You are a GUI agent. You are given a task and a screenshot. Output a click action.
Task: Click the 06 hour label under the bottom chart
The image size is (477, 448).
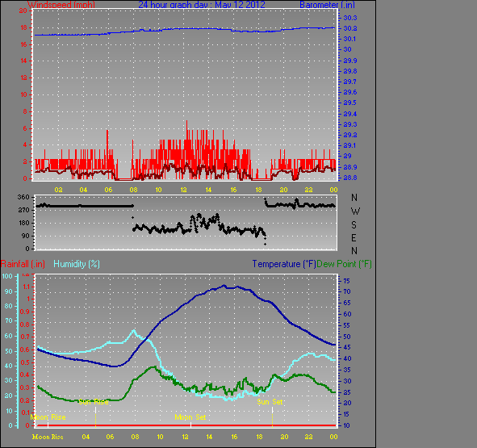110,437
